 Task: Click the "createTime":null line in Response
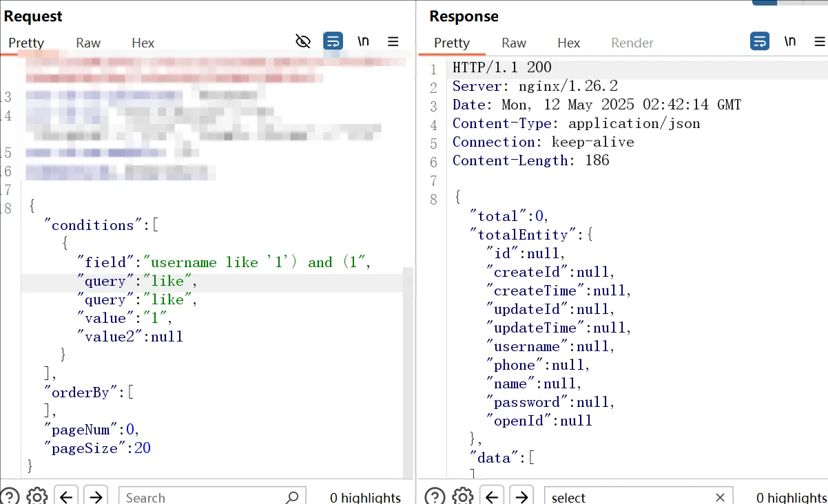pos(559,291)
